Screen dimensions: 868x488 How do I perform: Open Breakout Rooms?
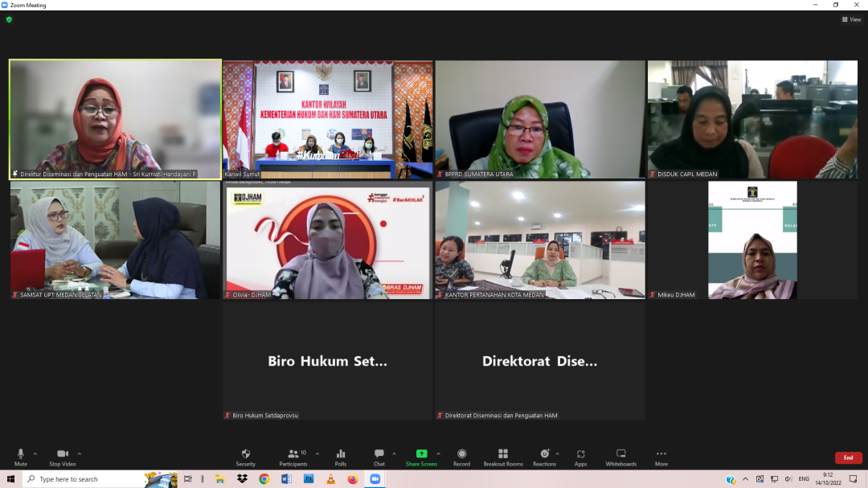[503, 457]
